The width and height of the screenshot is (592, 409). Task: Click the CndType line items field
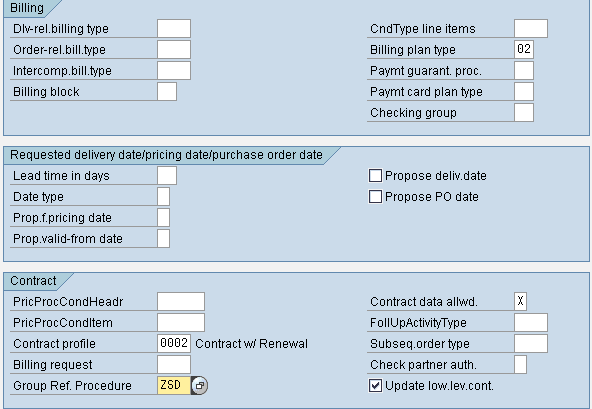531,28
